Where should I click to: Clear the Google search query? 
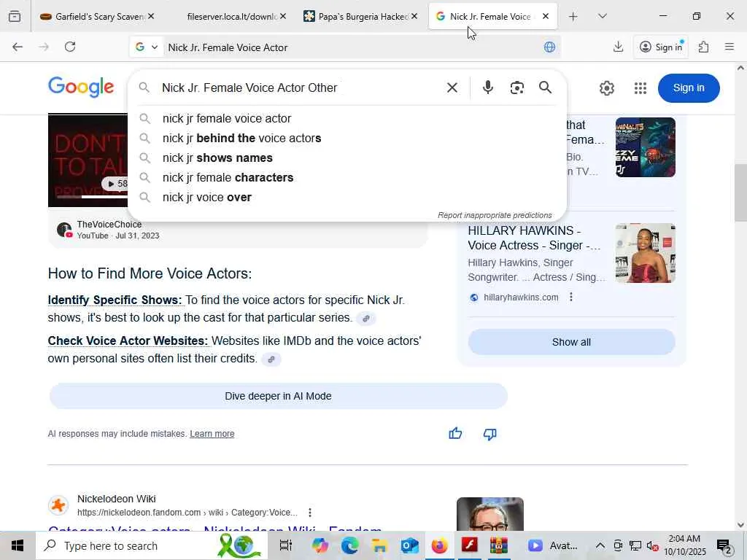pyautogui.click(x=452, y=87)
